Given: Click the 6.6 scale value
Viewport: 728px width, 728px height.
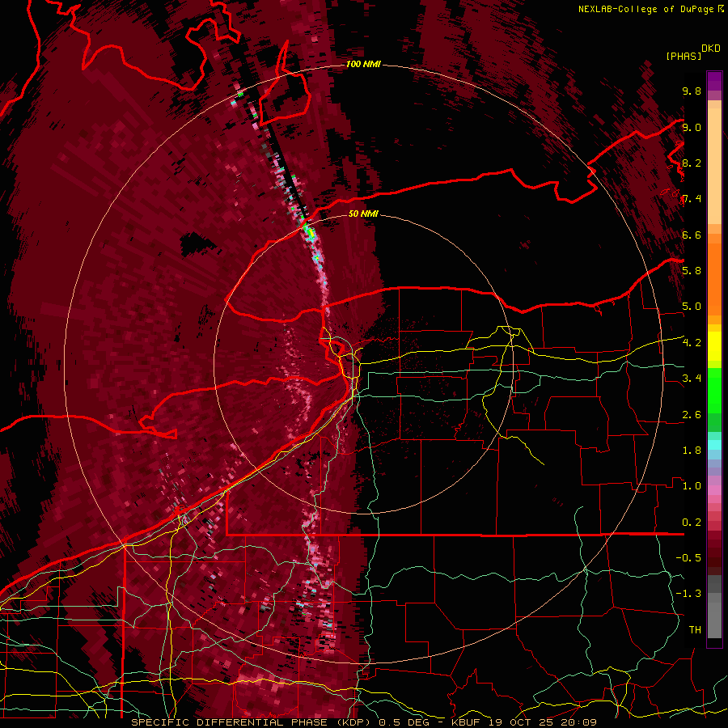Looking at the screenshot, I should (x=692, y=235).
